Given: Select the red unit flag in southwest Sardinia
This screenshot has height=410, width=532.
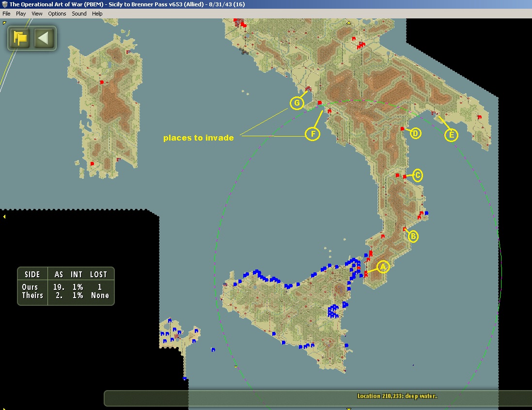Looking at the screenshot, I should pyautogui.click(x=92, y=164).
